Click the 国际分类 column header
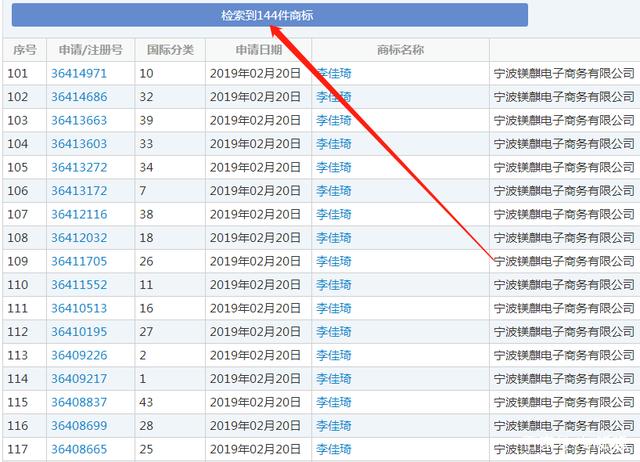The height and width of the screenshot is (462, 640). (170, 50)
